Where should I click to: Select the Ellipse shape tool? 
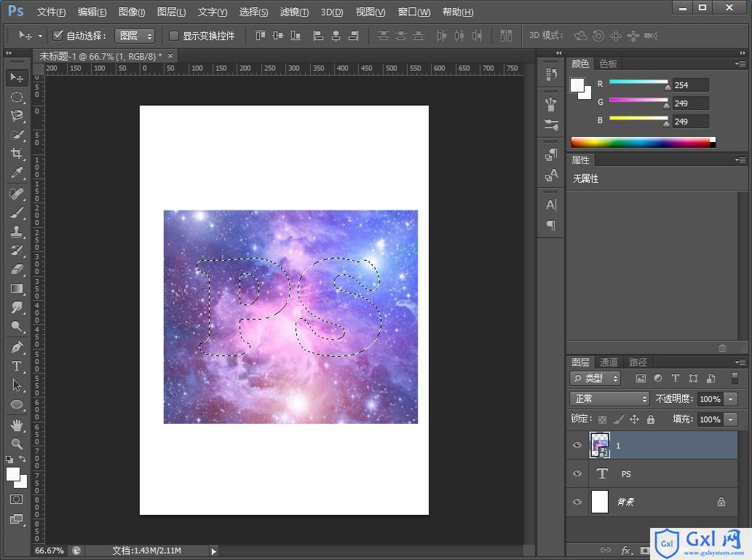(16, 404)
